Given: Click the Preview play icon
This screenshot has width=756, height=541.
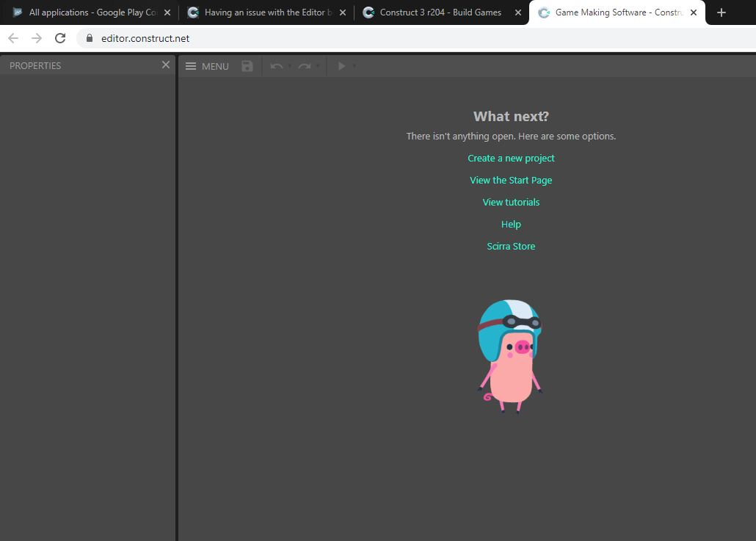Looking at the screenshot, I should [341, 66].
